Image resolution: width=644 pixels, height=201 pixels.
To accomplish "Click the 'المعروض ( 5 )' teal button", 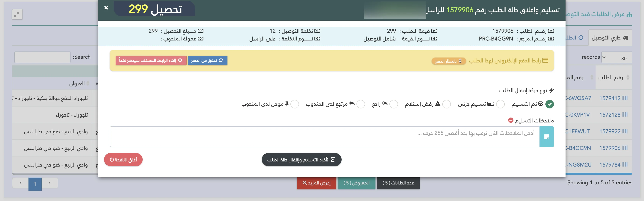I will click(x=356, y=183).
